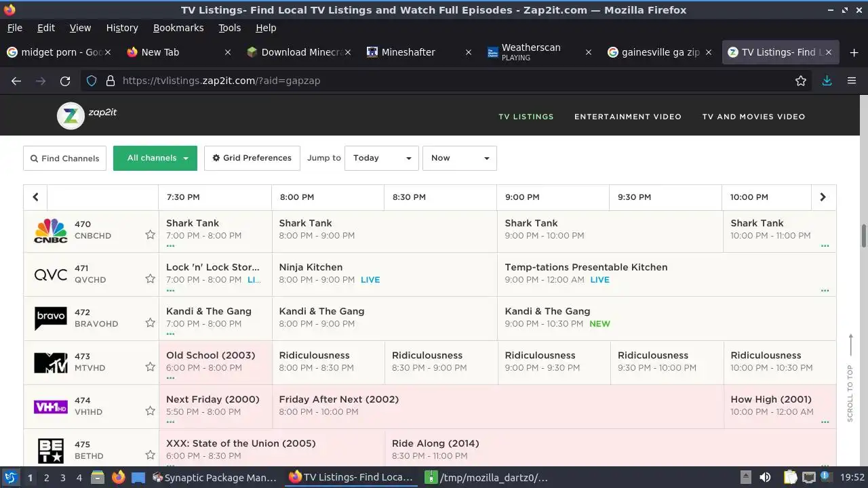The width and height of the screenshot is (868, 488).
Task: Click the VH1 HD channel logo
Action: [x=51, y=407]
